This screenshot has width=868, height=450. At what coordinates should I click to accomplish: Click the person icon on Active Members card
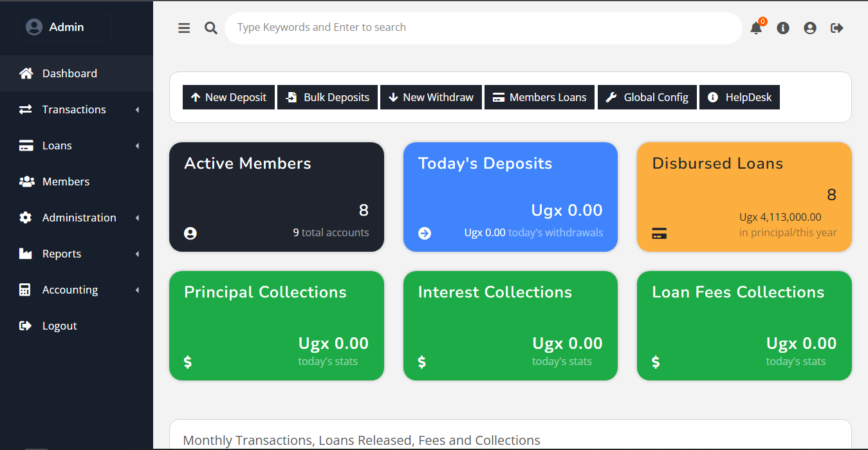[x=190, y=233]
